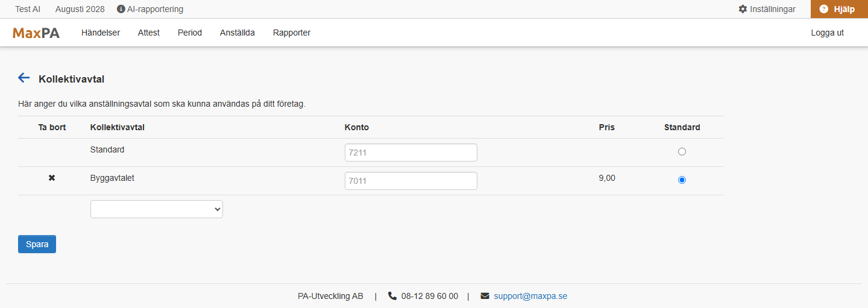Click PA-Utveckling AB in the footer
This screenshot has height=308, width=868.
coord(330,296)
